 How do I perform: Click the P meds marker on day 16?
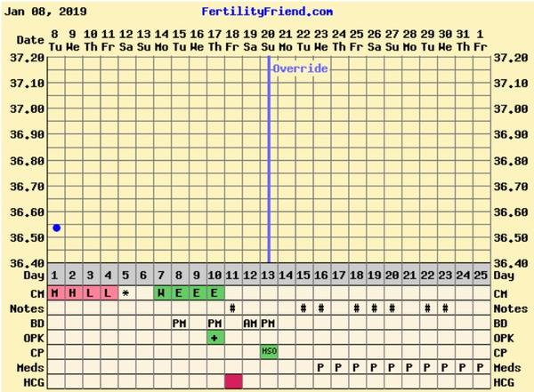(x=320, y=367)
